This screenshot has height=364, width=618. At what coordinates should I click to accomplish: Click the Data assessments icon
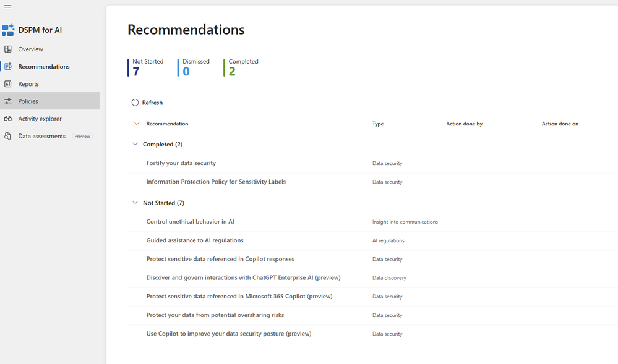coord(8,136)
